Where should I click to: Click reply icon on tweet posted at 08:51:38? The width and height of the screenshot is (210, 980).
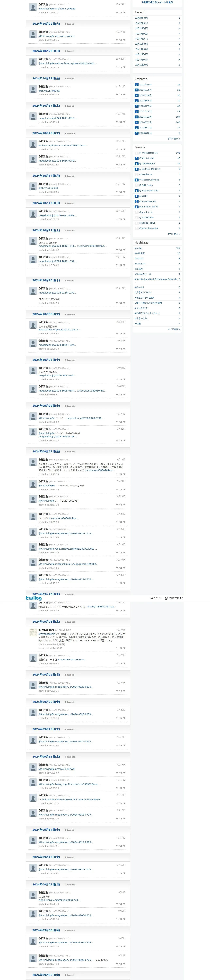point(117,95)
